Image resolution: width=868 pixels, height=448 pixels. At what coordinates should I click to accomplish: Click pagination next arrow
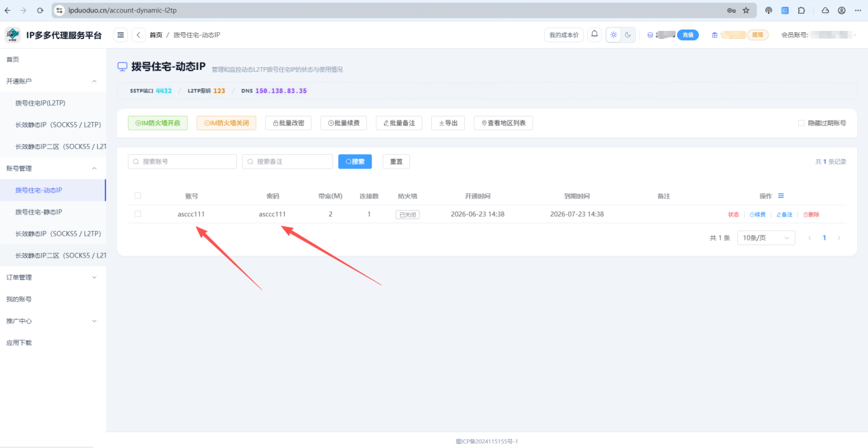[839, 238]
